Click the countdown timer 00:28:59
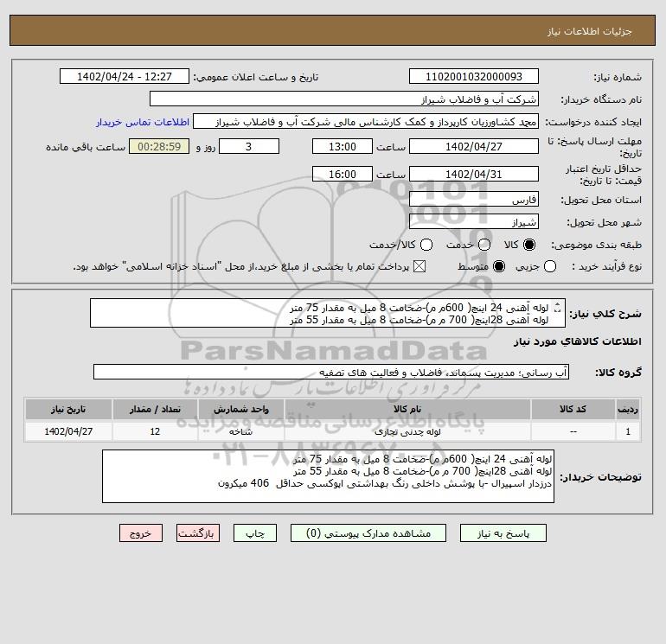Viewport: 666px width, 644px height. point(159,146)
